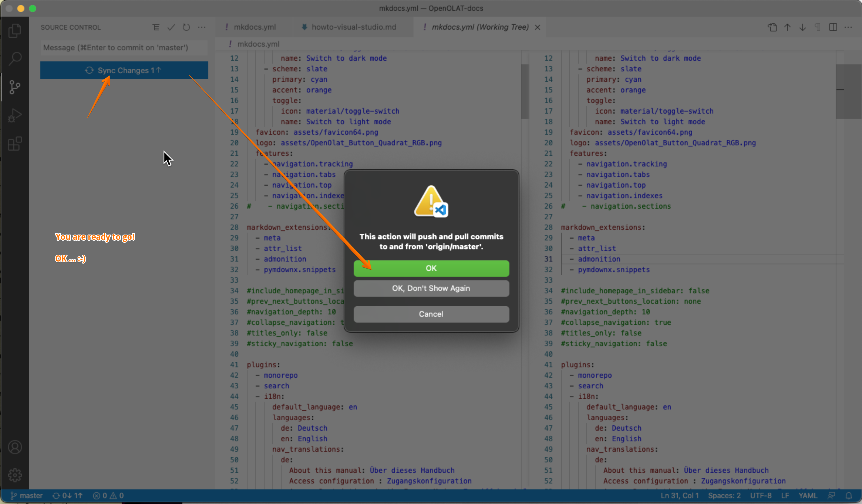Switch to howto-visual-studio.md tab
This screenshot has width=862, height=504.
(353, 27)
